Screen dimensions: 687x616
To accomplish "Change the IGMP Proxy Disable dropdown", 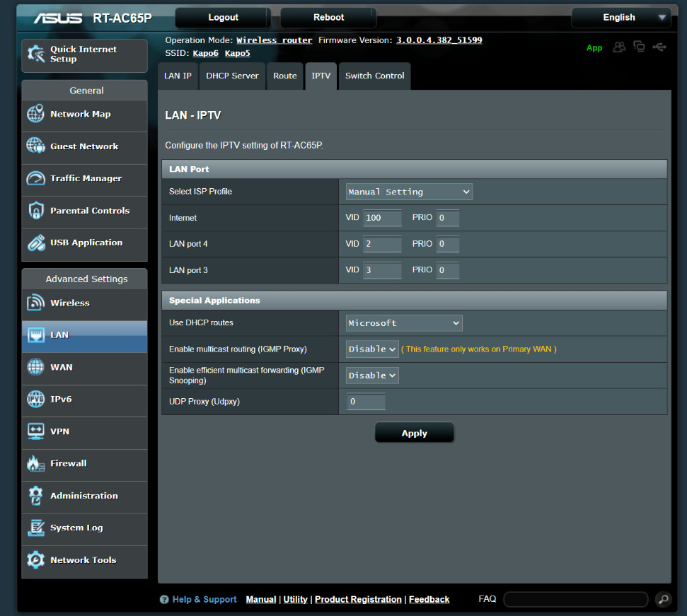I will tap(372, 349).
